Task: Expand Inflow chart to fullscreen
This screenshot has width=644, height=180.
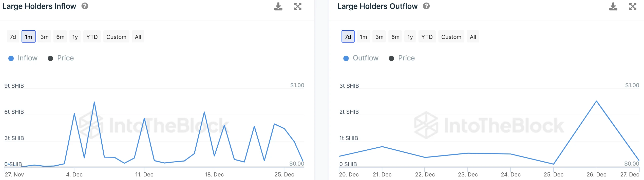Action: 298,7
